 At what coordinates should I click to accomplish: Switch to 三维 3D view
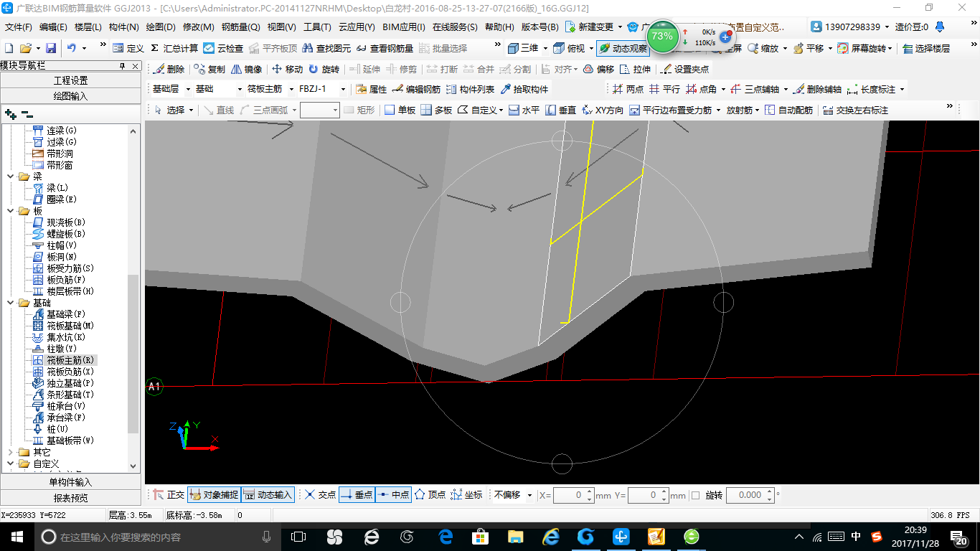(523, 48)
